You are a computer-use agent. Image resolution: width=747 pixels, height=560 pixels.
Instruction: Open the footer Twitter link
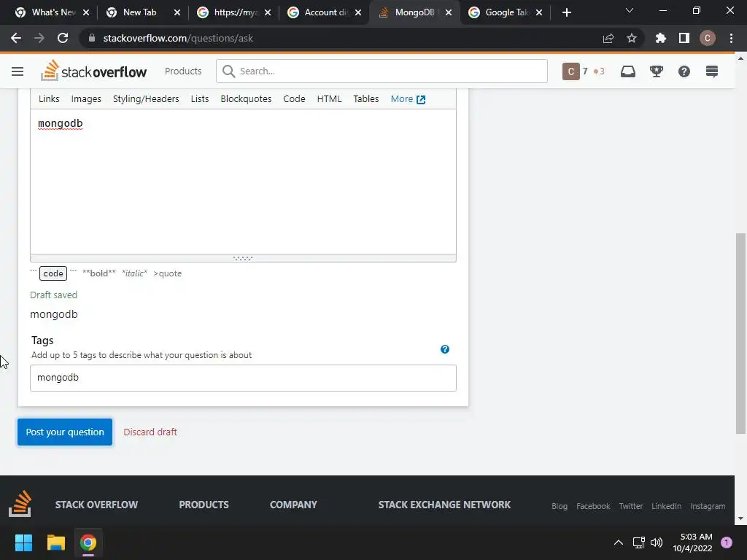point(631,506)
